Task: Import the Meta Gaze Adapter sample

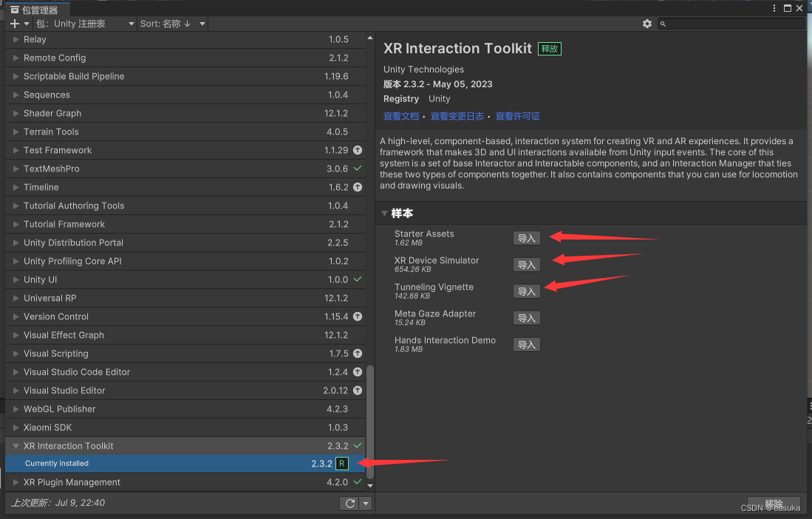Action: (x=527, y=318)
